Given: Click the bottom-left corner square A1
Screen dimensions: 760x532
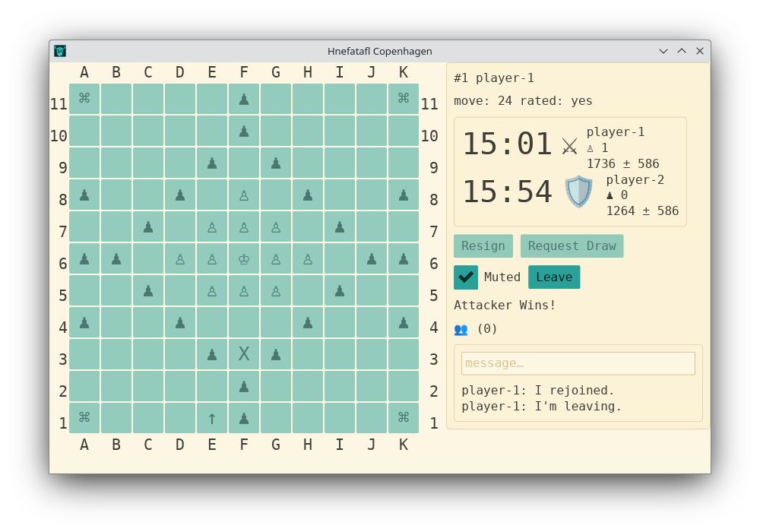Looking at the screenshot, I should coord(84,419).
